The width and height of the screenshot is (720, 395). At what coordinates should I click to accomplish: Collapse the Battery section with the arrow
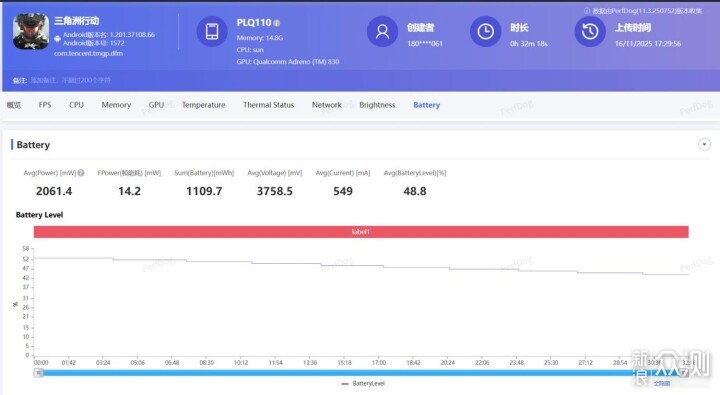pyautogui.click(x=704, y=144)
